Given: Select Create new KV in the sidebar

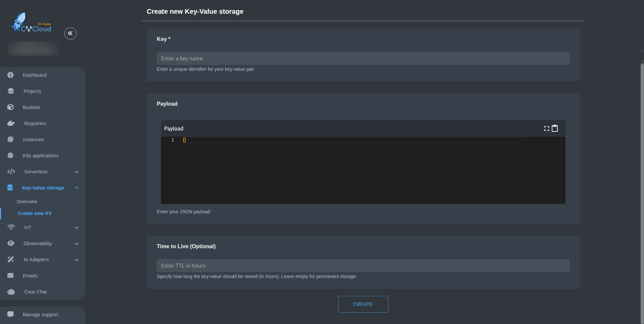Looking at the screenshot, I should 35,213.
